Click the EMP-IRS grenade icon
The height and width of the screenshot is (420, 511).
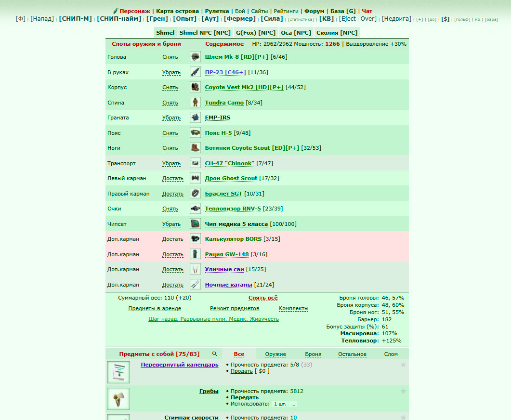pyautogui.click(x=195, y=118)
